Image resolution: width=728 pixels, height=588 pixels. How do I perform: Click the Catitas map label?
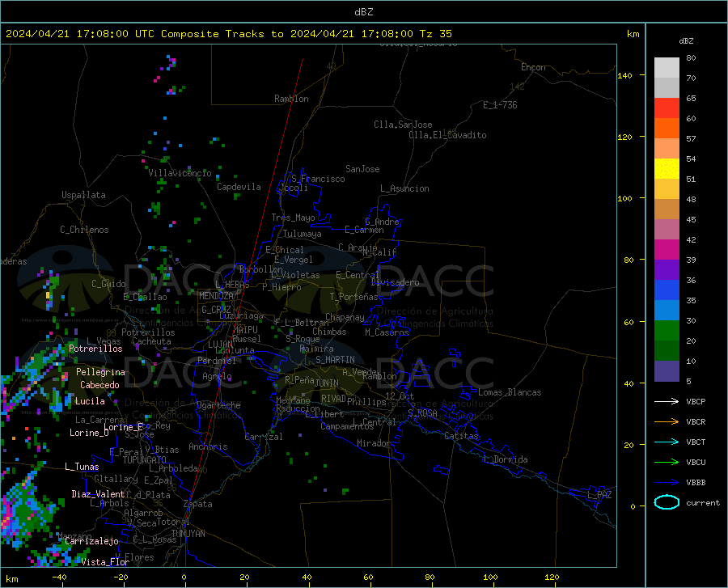(461, 436)
